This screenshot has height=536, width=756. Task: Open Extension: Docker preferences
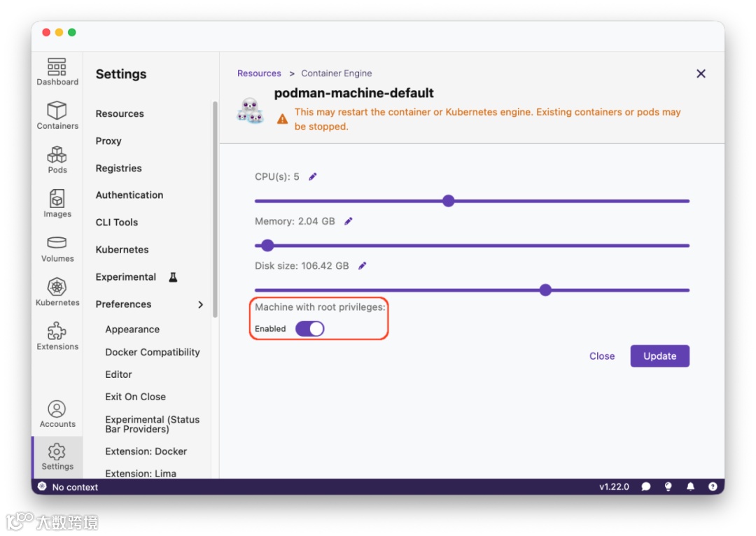[146, 451]
